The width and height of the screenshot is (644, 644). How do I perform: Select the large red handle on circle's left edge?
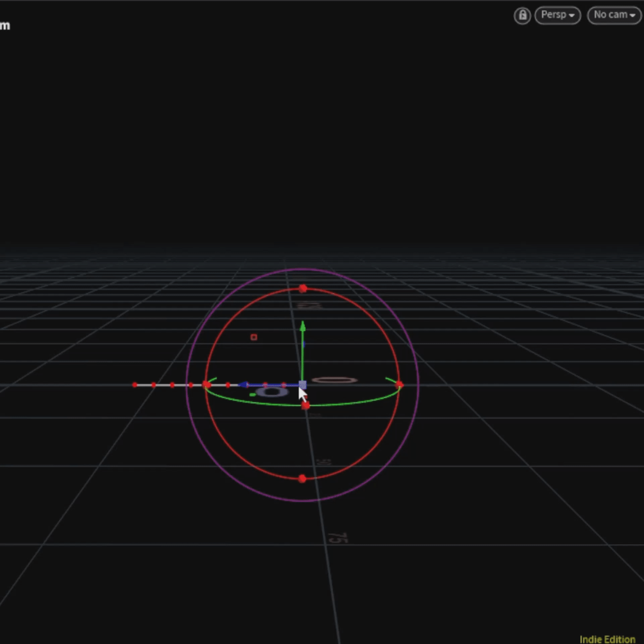pos(206,385)
